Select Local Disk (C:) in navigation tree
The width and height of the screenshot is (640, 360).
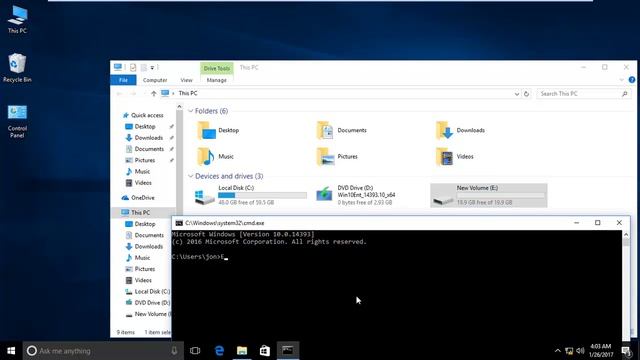(x=148, y=291)
